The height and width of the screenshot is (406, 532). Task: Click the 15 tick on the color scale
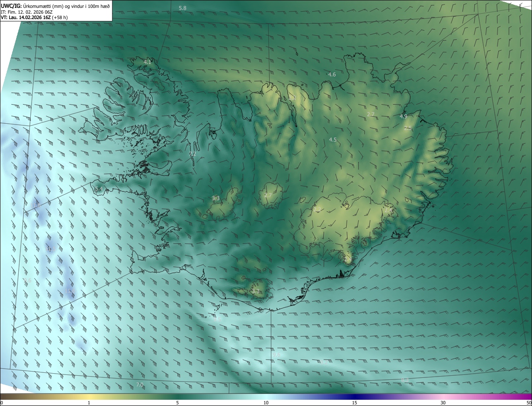click(x=355, y=403)
